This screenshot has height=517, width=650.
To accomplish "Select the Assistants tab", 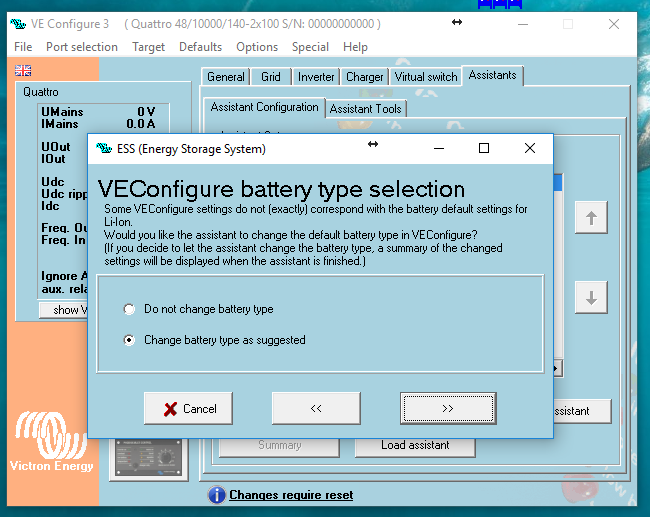I will tap(492, 75).
